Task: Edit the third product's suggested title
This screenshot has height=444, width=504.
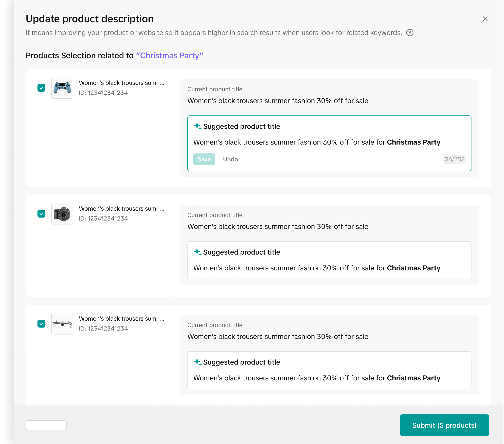Action: pyautogui.click(x=317, y=378)
